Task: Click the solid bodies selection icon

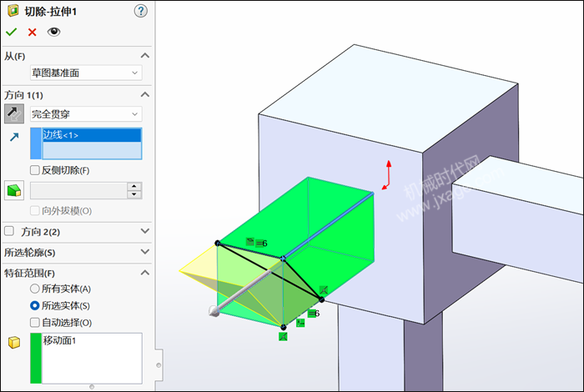Action: (14, 342)
